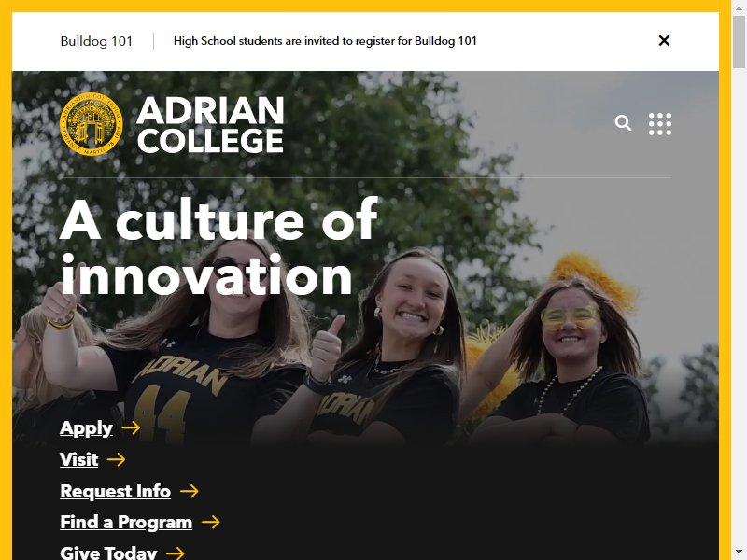This screenshot has width=747, height=560.
Task: Click the arrow icon beside Visit
Action: [116, 459]
